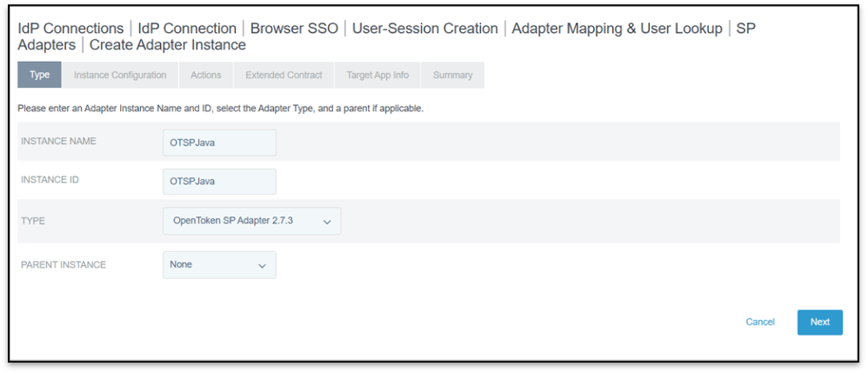Click the INSTANCE NAME text field
Screen dimensions: 868x373
point(219,143)
